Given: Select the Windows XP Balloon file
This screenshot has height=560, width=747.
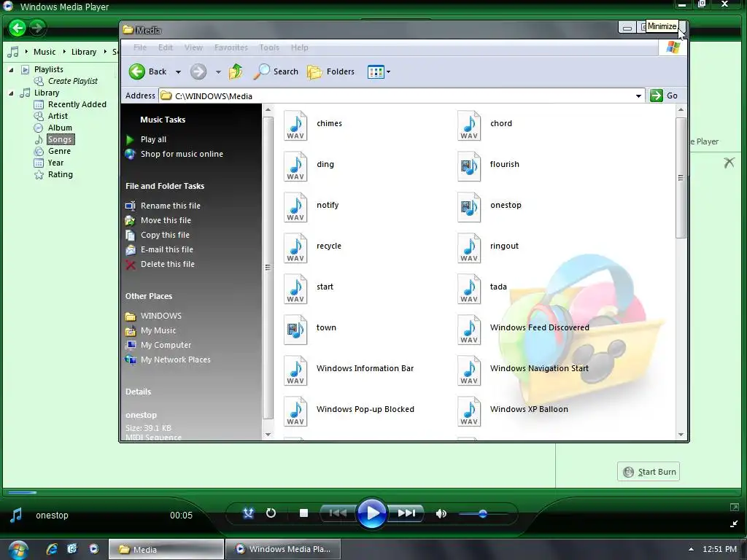Looking at the screenshot, I should [x=513, y=411].
